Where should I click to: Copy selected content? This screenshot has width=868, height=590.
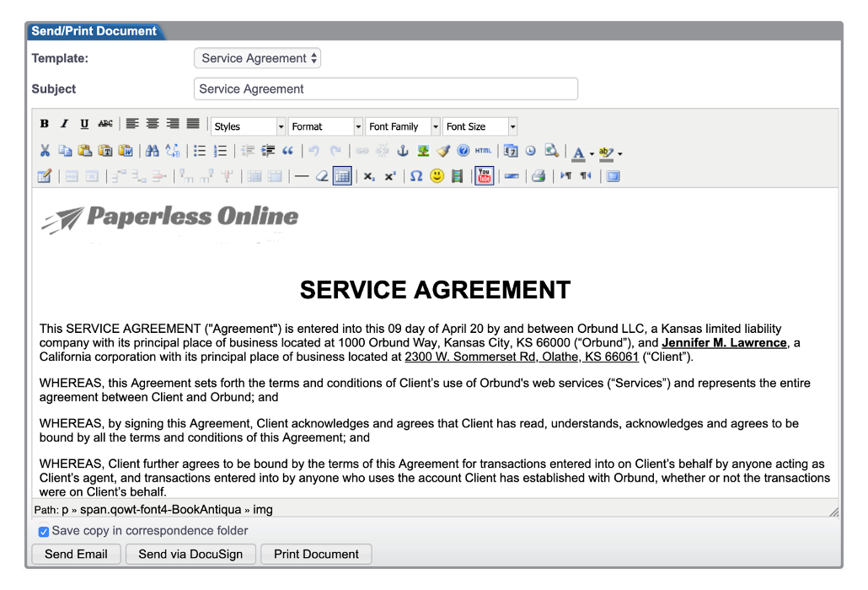coord(66,151)
